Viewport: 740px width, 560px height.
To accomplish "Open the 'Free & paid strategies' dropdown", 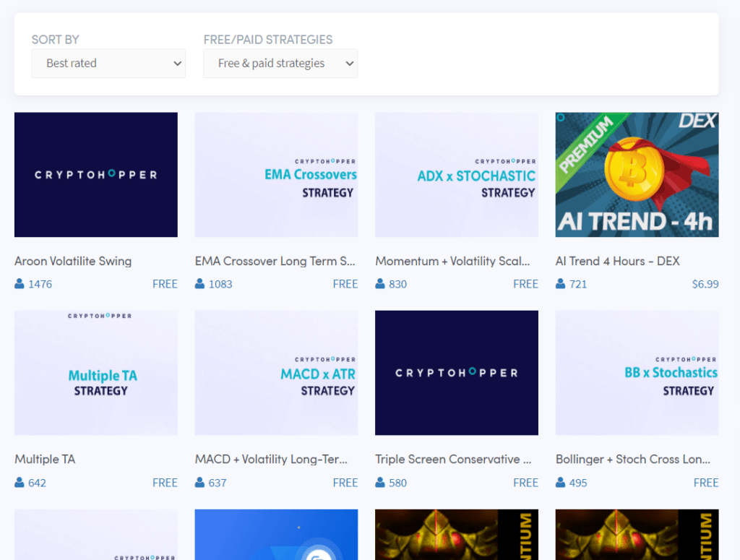I will point(280,63).
